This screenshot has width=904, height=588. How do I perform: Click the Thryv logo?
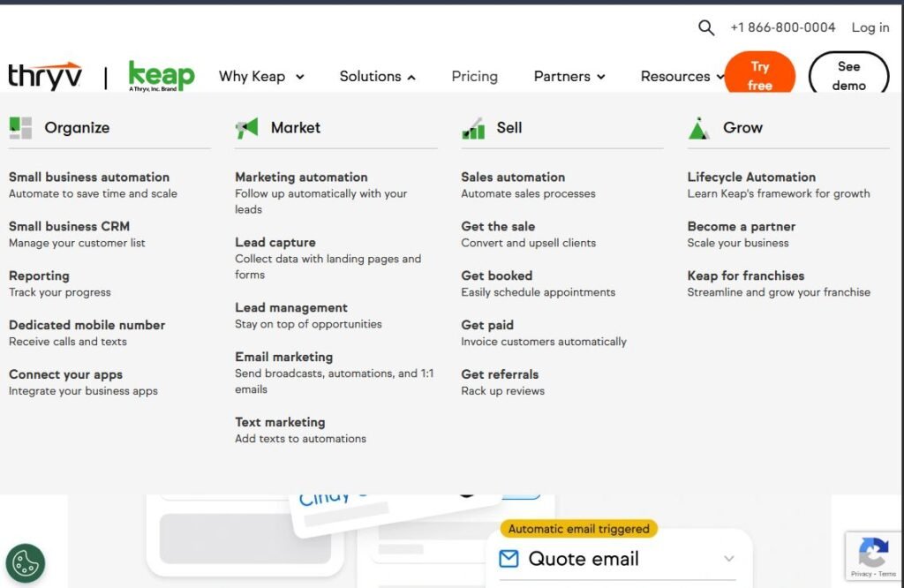[x=45, y=77]
